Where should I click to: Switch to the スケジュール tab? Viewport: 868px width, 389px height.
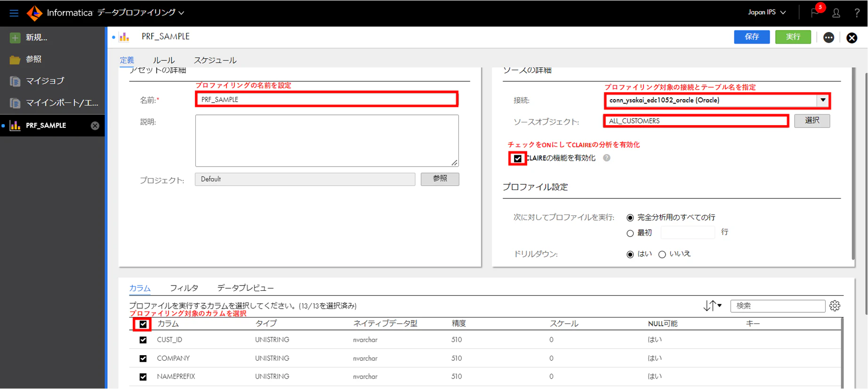215,60
